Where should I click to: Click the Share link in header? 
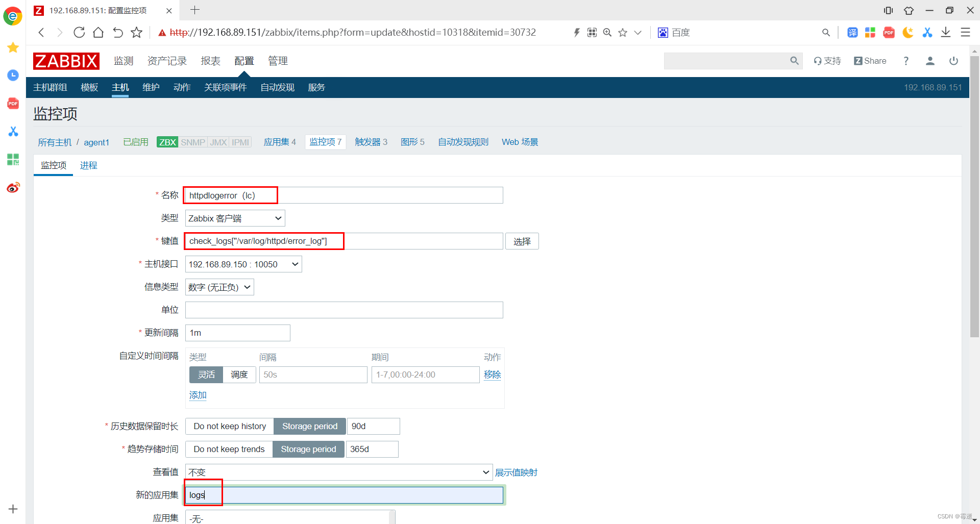870,61
